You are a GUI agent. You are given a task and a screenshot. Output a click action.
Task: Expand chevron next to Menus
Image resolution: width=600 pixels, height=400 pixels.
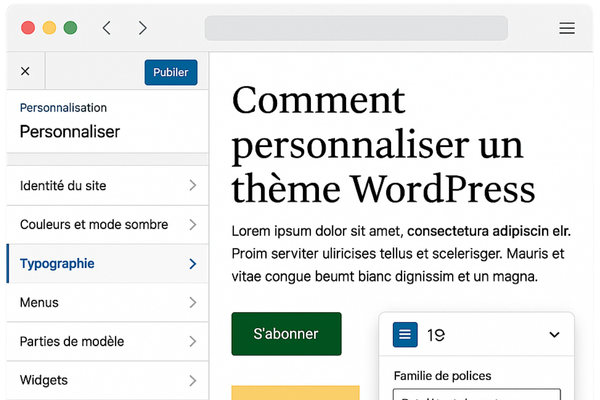[193, 302]
